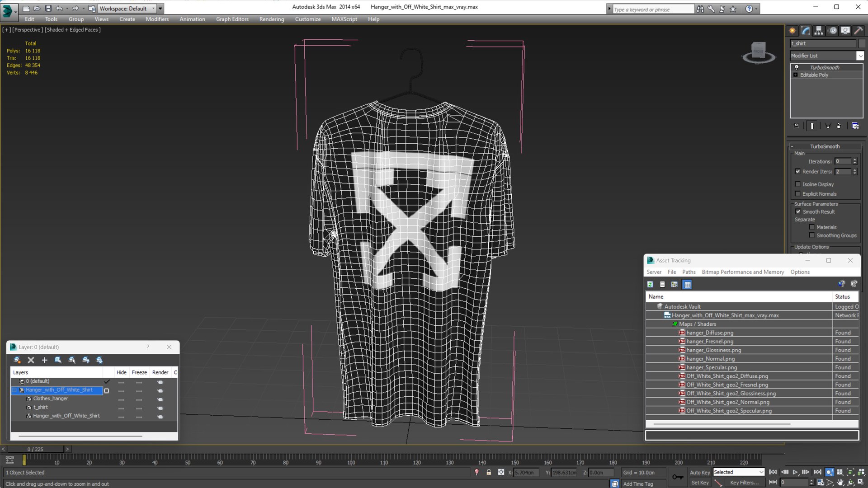Enable Separate by Materials checkbox
Viewport: 868px width, 488px height.
tap(812, 227)
